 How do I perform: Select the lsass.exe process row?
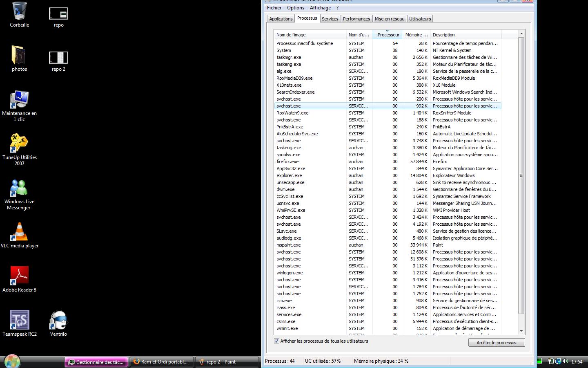pos(388,307)
